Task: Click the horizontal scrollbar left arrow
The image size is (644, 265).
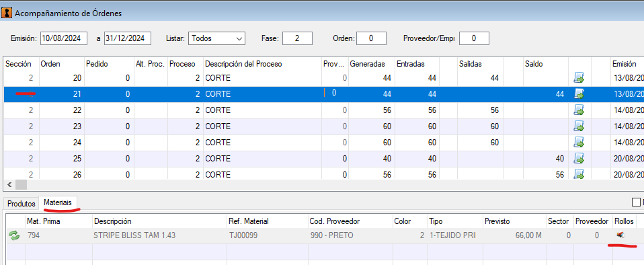Action: 10,185
